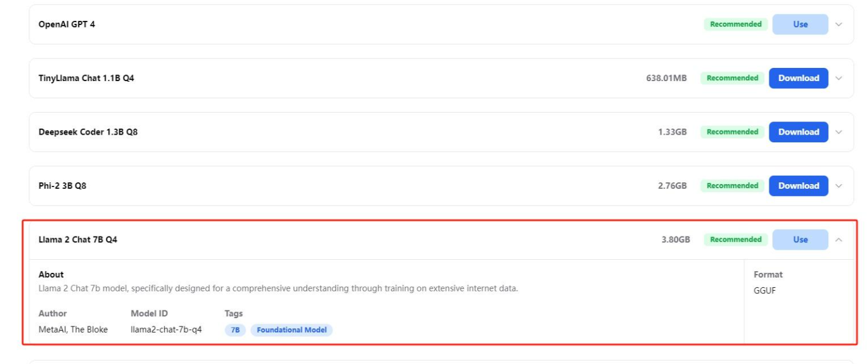The width and height of the screenshot is (868, 364).
Task: Click the llama2-chat-7b-q4 model ID text
Action: (166, 329)
